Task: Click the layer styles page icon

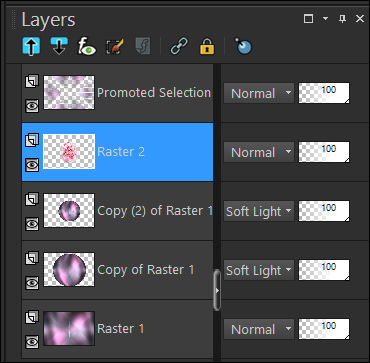Action: [143, 46]
